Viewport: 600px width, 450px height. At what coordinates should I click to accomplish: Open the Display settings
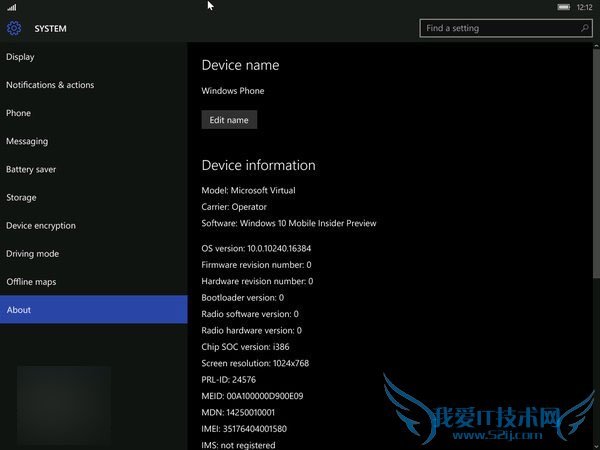[x=94, y=57]
